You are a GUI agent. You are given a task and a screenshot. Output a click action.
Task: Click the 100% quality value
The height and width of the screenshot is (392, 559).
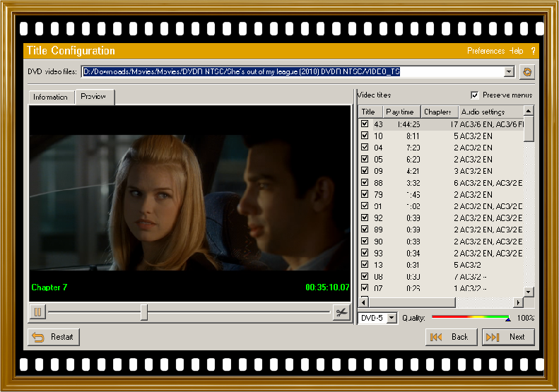[x=526, y=318]
